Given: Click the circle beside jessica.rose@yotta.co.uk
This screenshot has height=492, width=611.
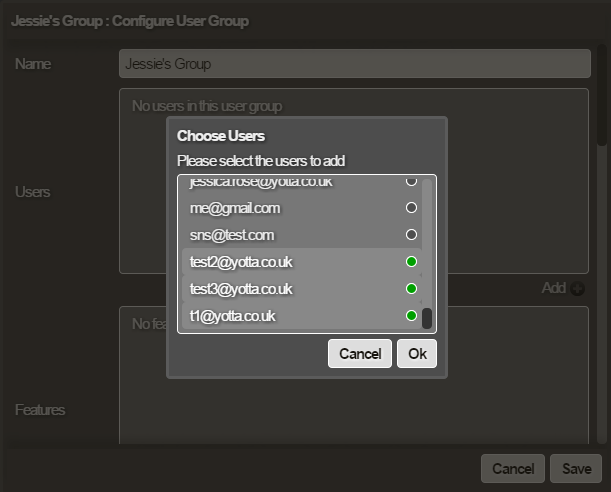Looking at the screenshot, I should click(410, 183).
